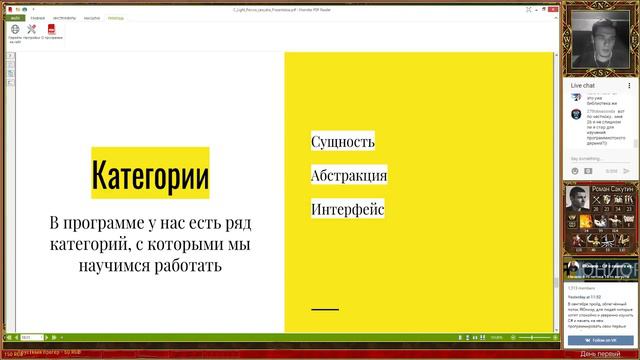Select the highlighted Помощь ribbon tab
640x360 pixels.
coord(116,18)
